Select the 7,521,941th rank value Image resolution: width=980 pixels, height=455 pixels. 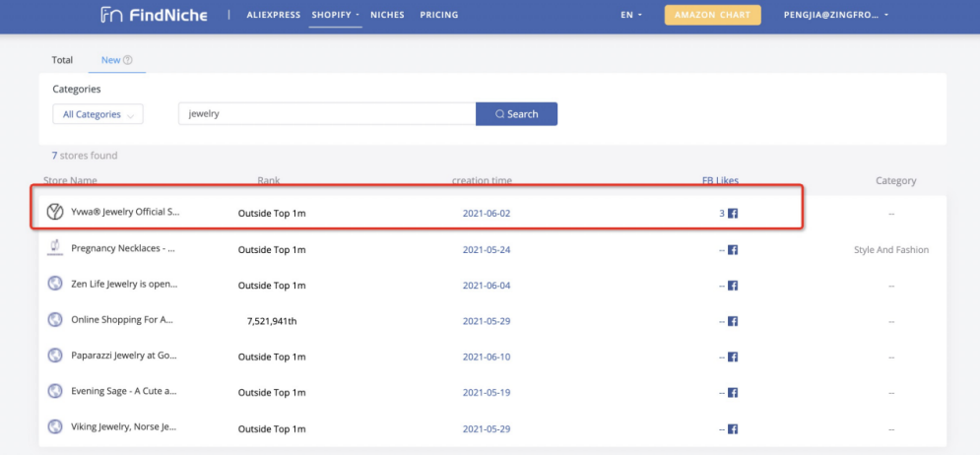click(272, 321)
